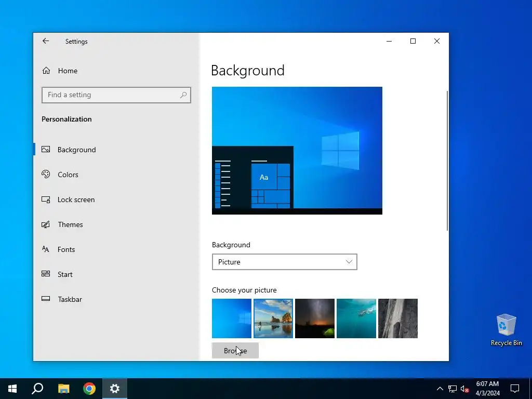Launch File Explorer from taskbar

[x=63, y=389]
